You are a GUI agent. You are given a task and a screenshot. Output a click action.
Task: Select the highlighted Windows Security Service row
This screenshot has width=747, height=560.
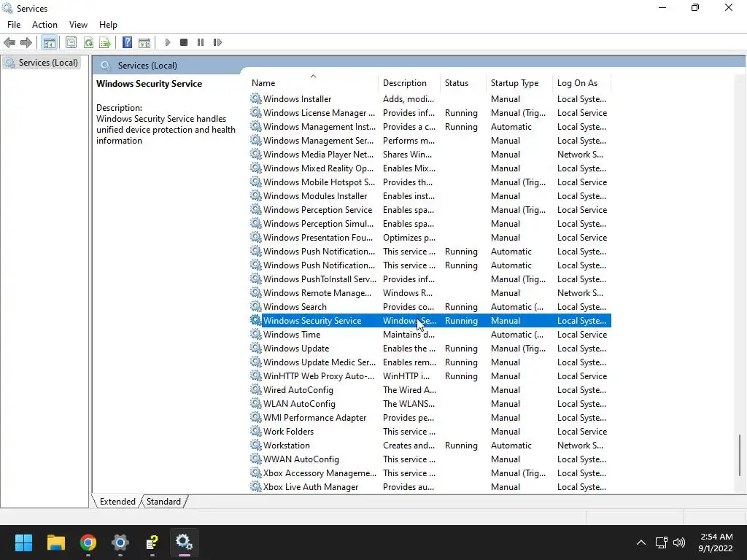tap(430, 321)
